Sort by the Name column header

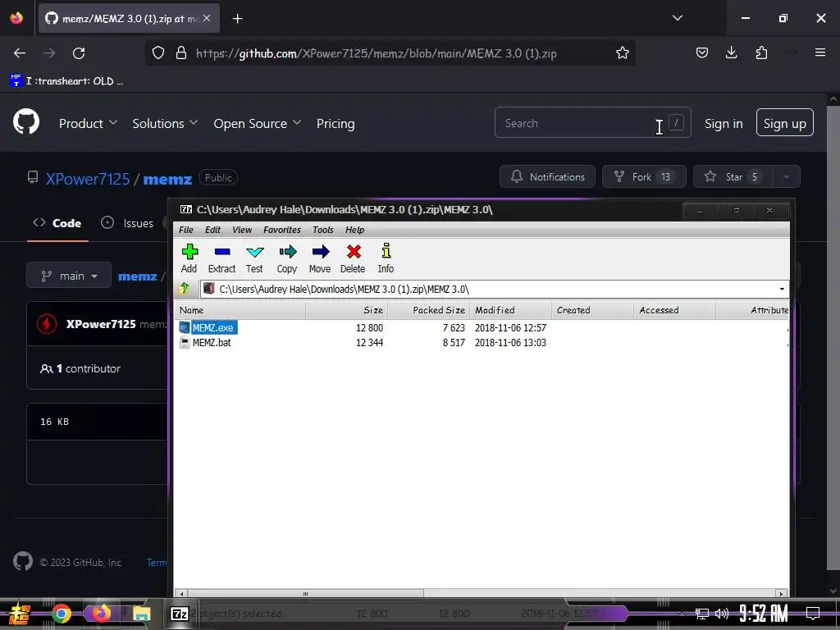(240, 310)
